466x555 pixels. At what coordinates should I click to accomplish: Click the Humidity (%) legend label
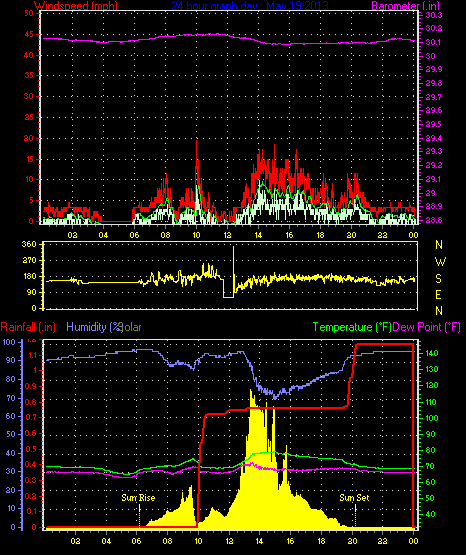click(x=94, y=327)
